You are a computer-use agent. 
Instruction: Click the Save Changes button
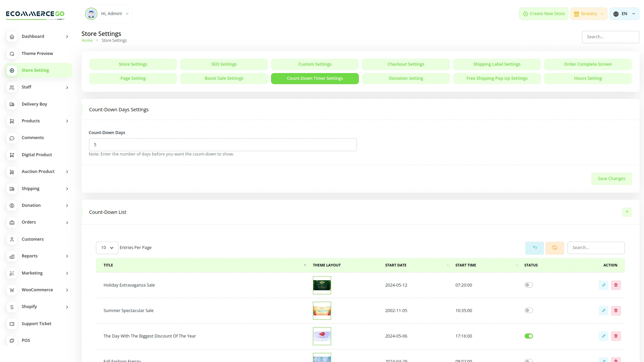[x=611, y=178]
